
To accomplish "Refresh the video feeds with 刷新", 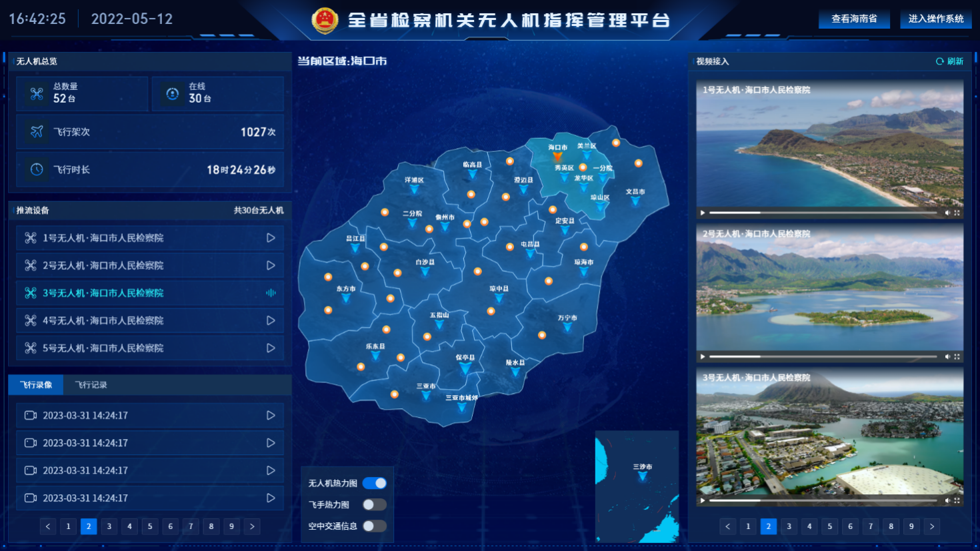I will point(950,61).
